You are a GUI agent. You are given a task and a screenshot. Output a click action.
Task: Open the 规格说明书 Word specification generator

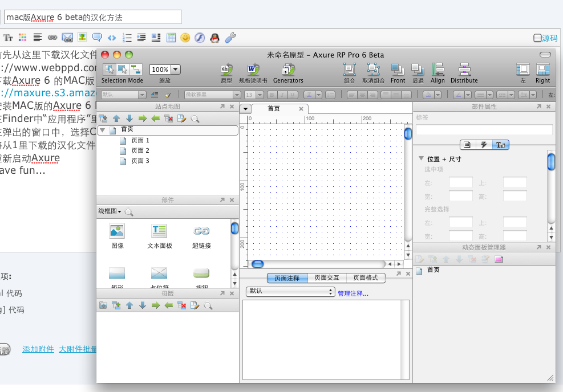point(253,69)
